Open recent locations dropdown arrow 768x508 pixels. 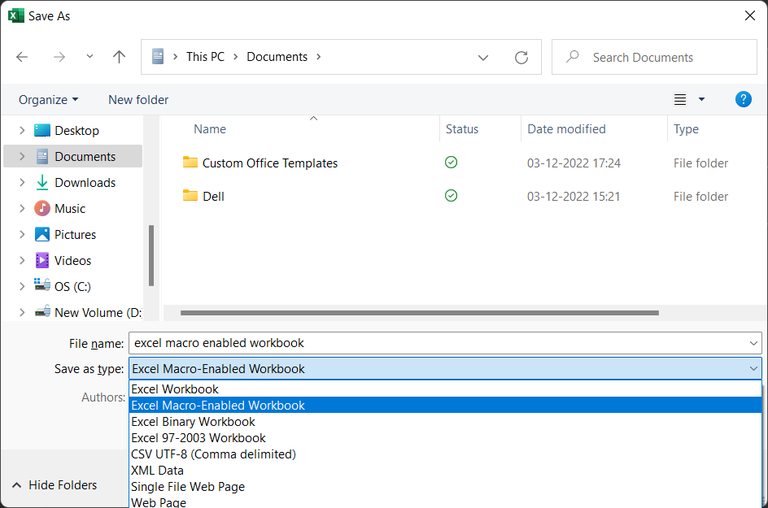pyautogui.click(x=90, y=57)
